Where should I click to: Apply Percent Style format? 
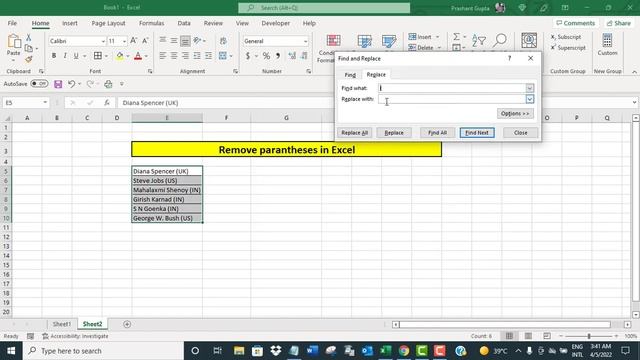[266, 56]
